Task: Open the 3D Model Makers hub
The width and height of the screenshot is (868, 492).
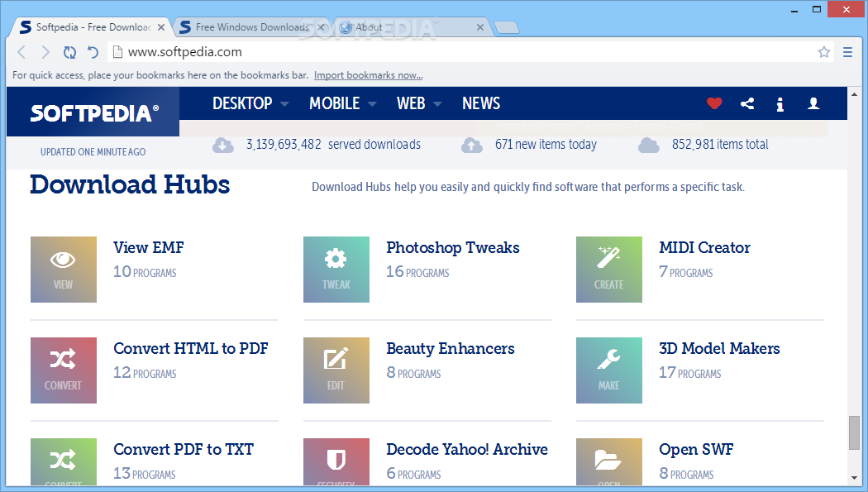Action: pos(719,348)
